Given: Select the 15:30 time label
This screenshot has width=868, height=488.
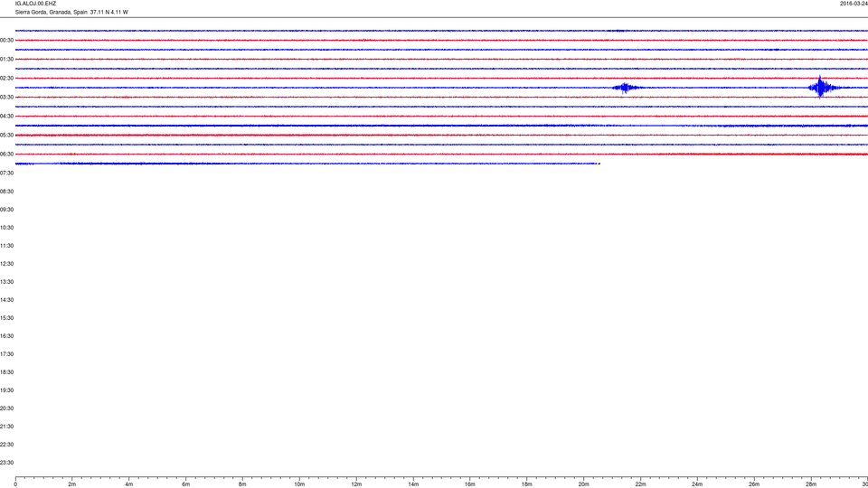Looking at the screenshot, I should tap(6, 318).
